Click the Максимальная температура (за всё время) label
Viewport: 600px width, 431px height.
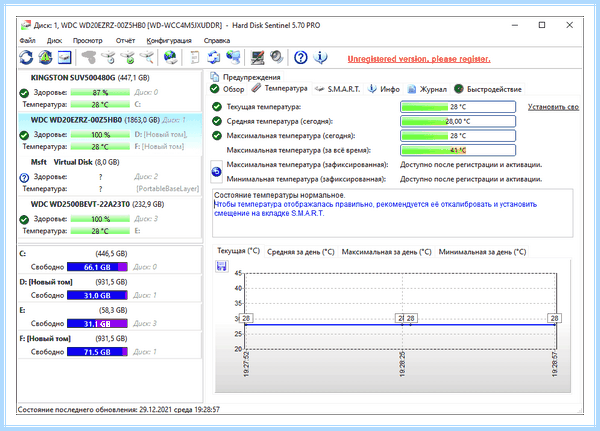point(298,150)
